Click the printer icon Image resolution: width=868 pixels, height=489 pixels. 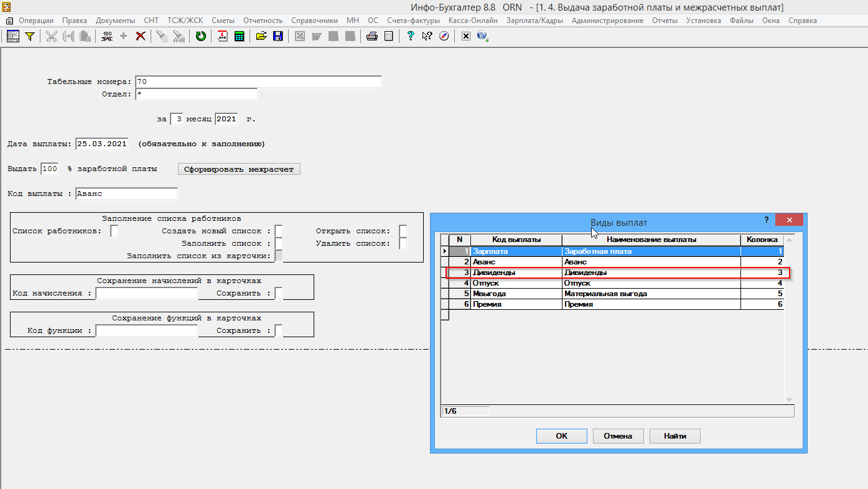(x=372, y=36)
